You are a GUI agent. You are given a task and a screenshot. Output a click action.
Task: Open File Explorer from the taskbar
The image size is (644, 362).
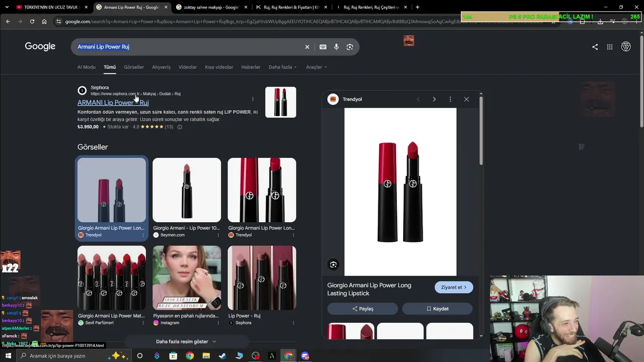click(206, 356)
